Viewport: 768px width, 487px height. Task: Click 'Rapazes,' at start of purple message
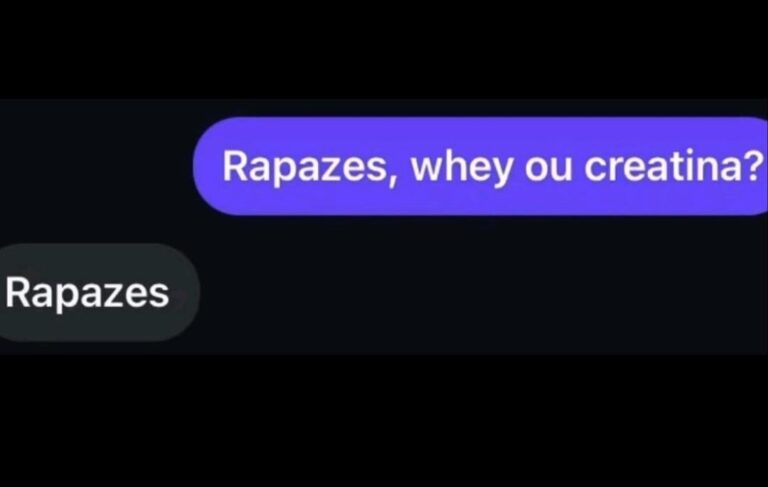point(310,168)
